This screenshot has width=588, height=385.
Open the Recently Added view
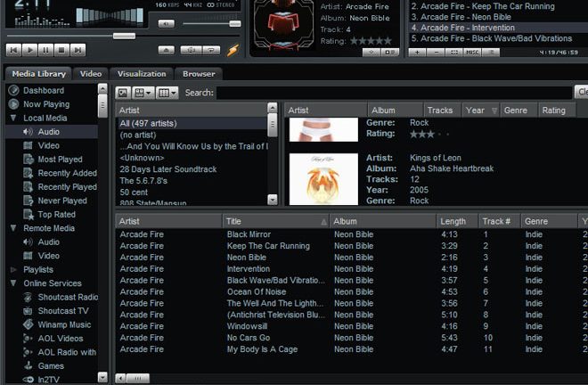pyautogui.click(x=67, y=173)
